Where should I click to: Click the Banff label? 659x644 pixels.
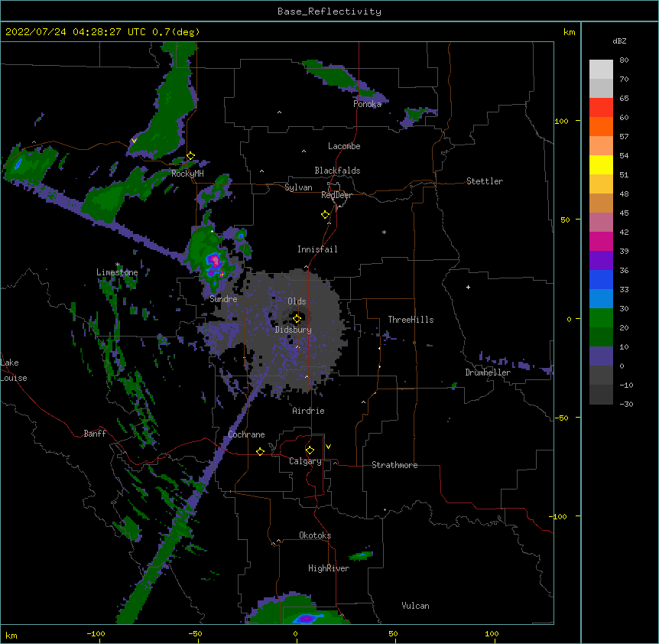point(95,434)
